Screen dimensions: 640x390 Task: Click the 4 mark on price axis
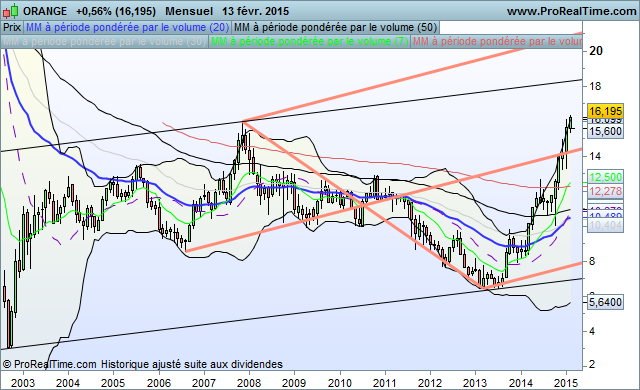pos(592,331)
